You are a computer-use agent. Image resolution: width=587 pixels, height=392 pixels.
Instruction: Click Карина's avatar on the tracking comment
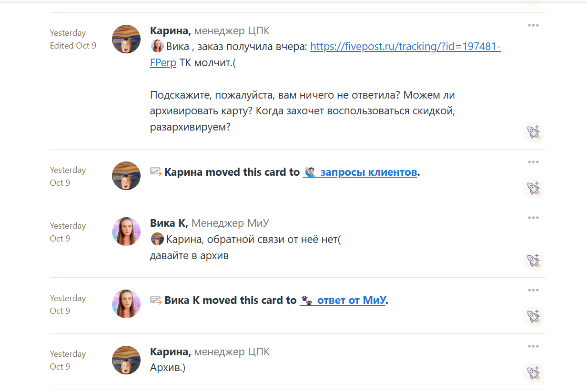[x=126, y=39]
